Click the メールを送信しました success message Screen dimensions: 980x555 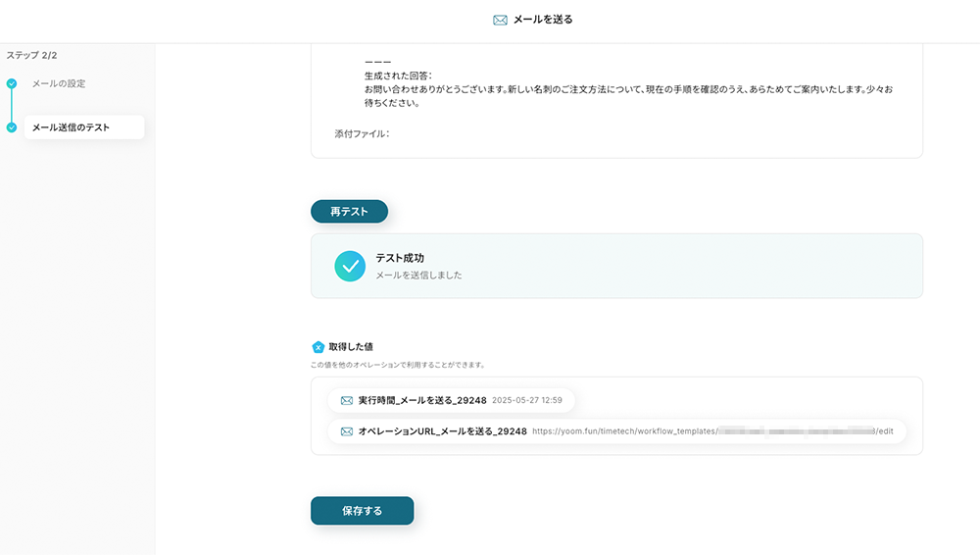(418, 276)
